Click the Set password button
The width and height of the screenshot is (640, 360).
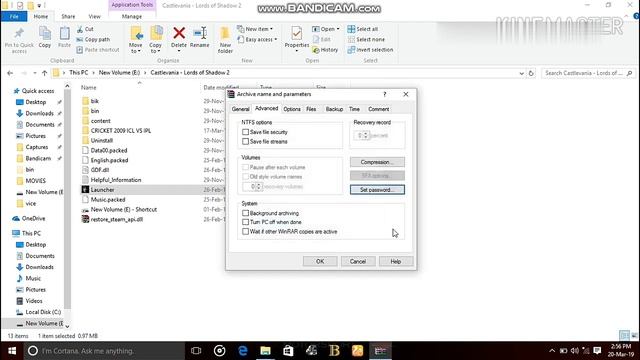(x=377, y=190)
